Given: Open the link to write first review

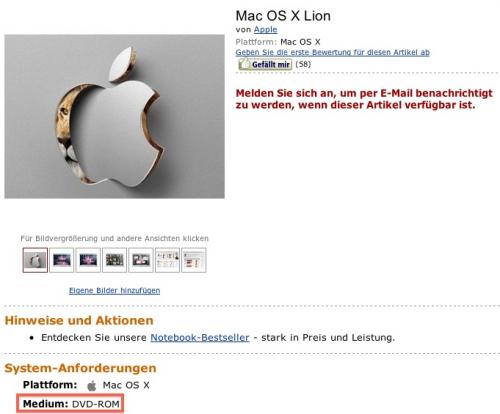Looking at the screenshot, I should click(332, 52).
